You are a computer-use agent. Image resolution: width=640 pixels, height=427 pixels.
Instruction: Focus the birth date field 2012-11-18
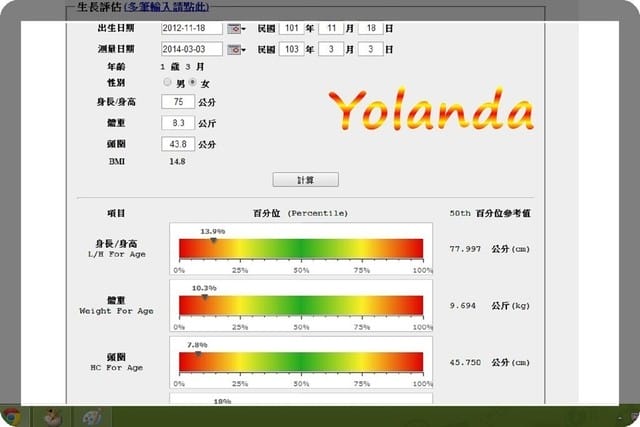point(191,28)
